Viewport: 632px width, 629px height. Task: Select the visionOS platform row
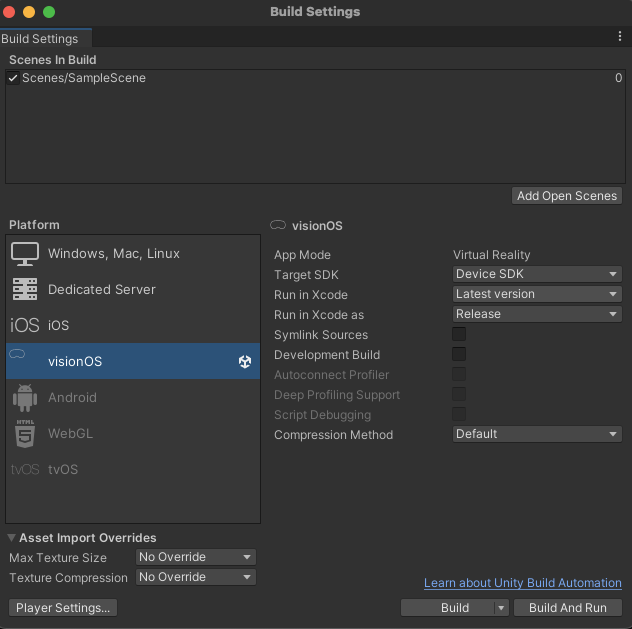pyautogui.click(x=133, y=361)
